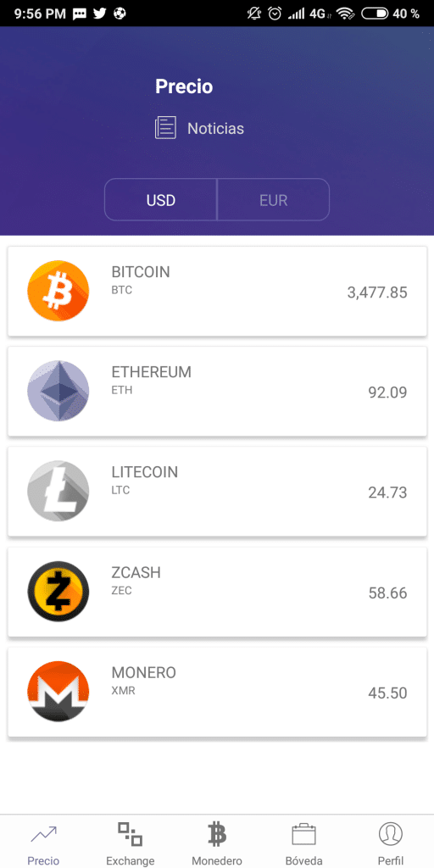Select the ZCASH price 58.66
The image size is (434, 868).
[x=387, y=593]
